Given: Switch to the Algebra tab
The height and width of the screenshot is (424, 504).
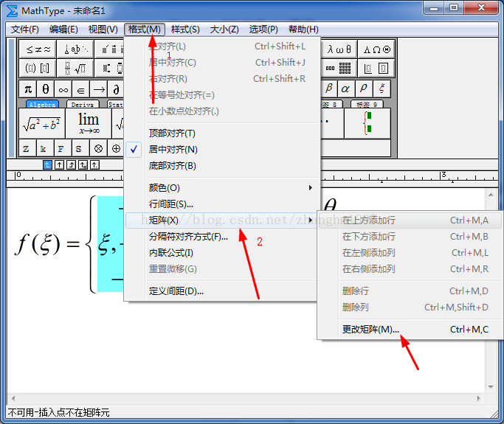Looking at the screenshot, I should pyautogui.click(x=42, y=105).
